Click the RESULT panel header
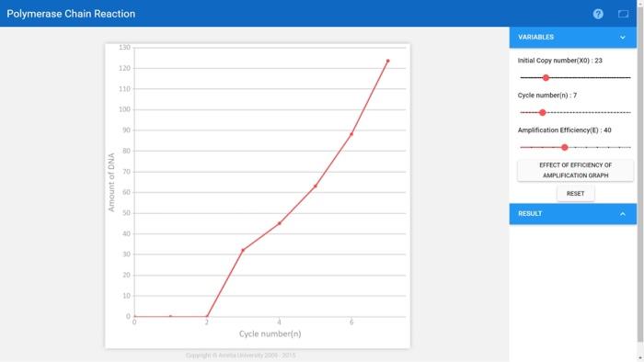 coord(573,214)
